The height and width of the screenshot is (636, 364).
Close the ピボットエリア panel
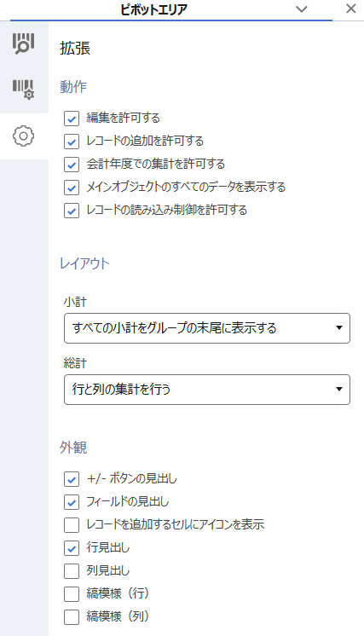351,9
